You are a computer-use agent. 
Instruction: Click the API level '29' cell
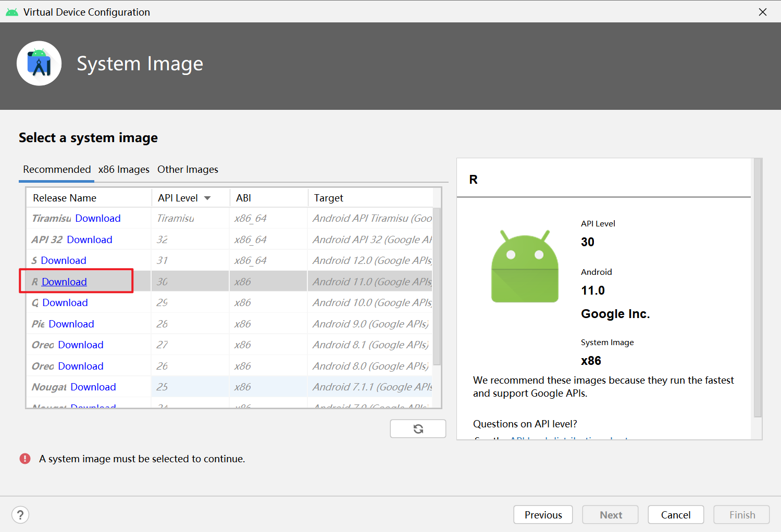tap(191, 302)
